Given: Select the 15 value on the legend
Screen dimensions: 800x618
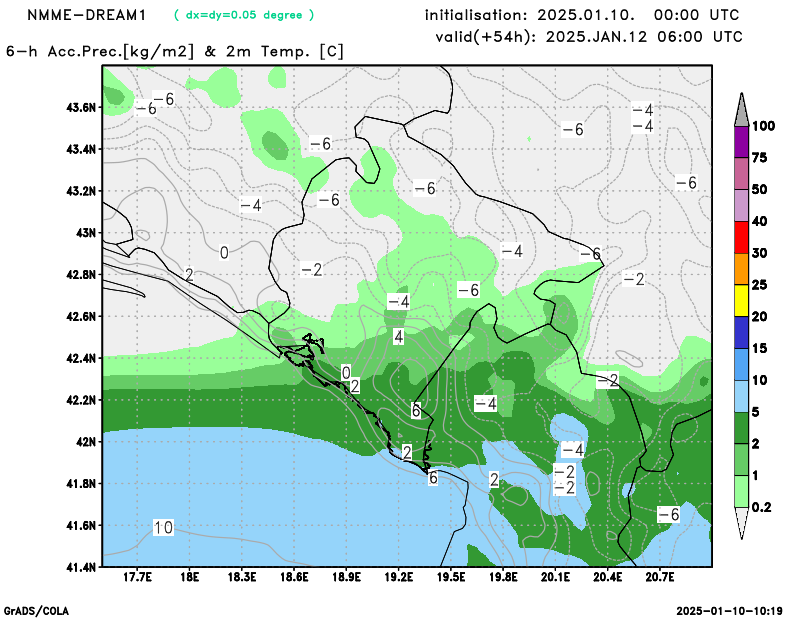Looking at the screenshot, I should [760, 349].
